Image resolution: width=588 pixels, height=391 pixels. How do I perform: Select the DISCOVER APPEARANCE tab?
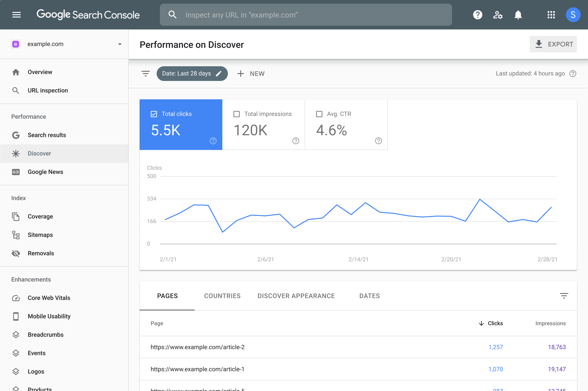tap(296, 296)
